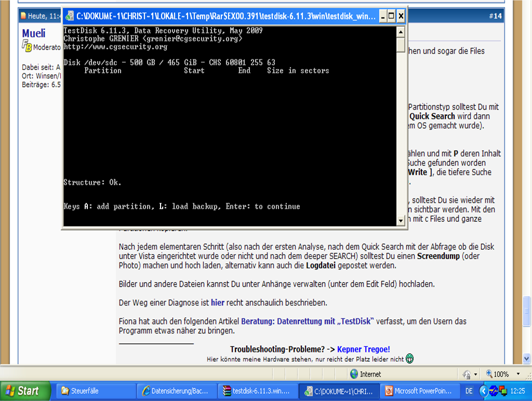Viewport: 532px width, 401px height.
Task: Open the zoom level 100% dropdown arrow
Action: 518,374
